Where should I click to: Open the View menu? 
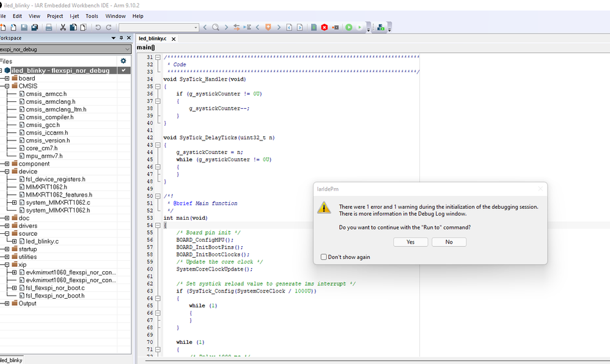[x=34, y=16]
